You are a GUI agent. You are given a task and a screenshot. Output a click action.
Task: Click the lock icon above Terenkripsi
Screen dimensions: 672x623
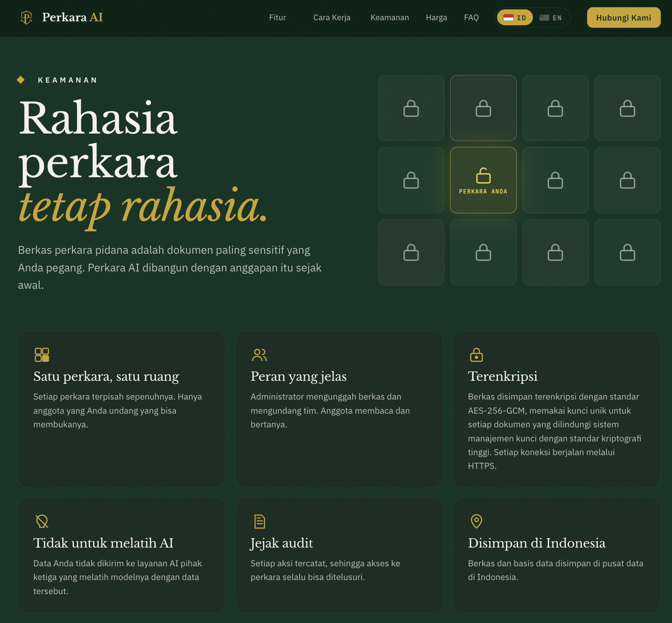pyautogui.click(x=476, y=355)
